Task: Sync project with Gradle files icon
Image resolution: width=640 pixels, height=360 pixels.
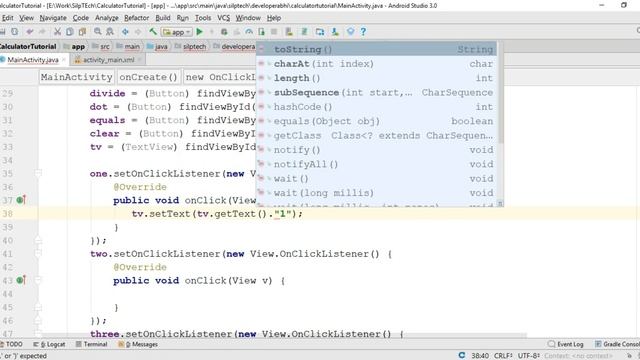Action: pyautogui.click(x=304, y=31)
